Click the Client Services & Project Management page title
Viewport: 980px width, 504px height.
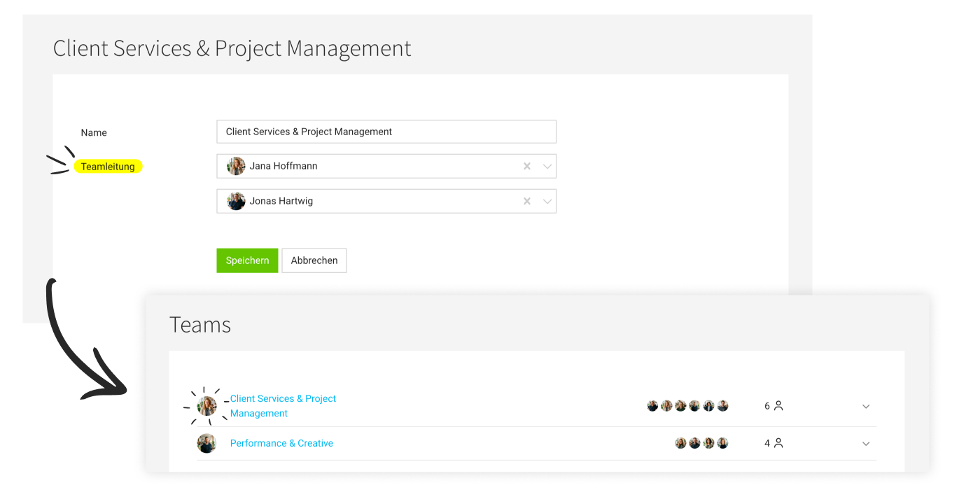(232, 48)
